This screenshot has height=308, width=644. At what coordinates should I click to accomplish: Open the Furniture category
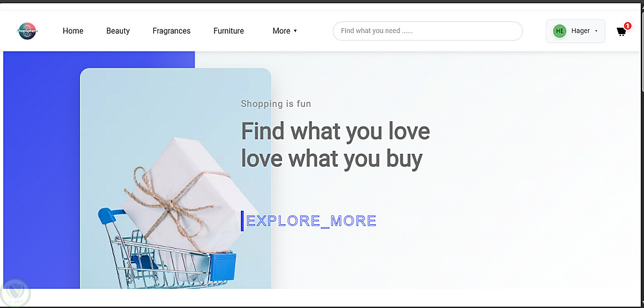click(229, 31)
